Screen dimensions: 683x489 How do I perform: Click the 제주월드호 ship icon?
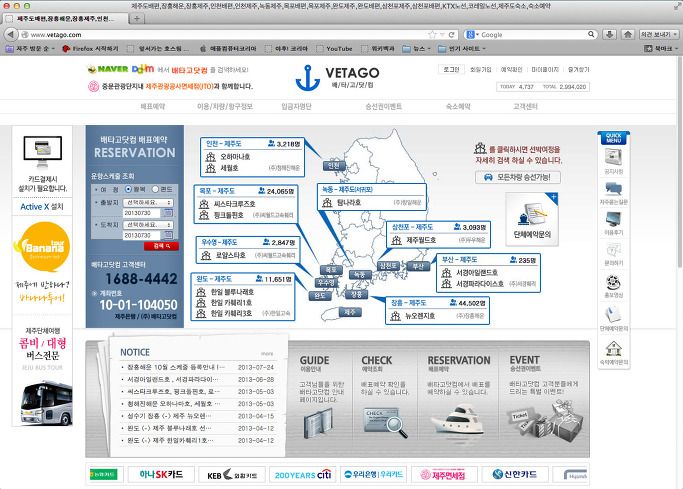(396, 240)
